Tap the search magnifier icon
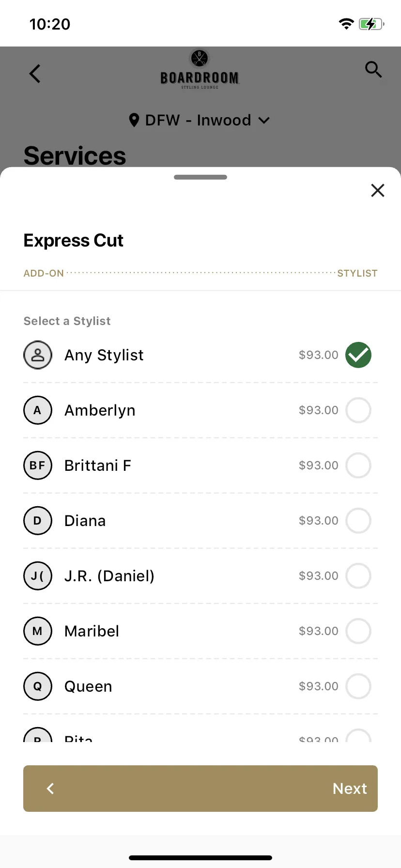This screenshot has width=401, height=868. 373,70
